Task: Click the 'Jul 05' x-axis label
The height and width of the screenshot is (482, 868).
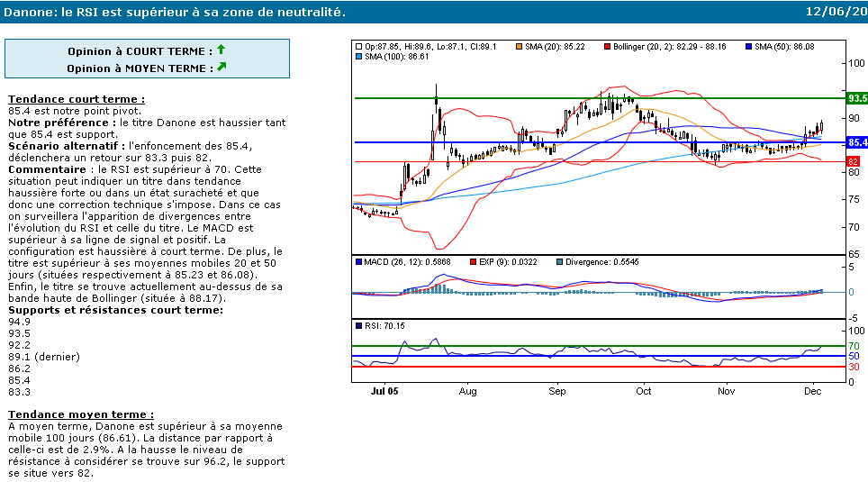Action: 384,391
